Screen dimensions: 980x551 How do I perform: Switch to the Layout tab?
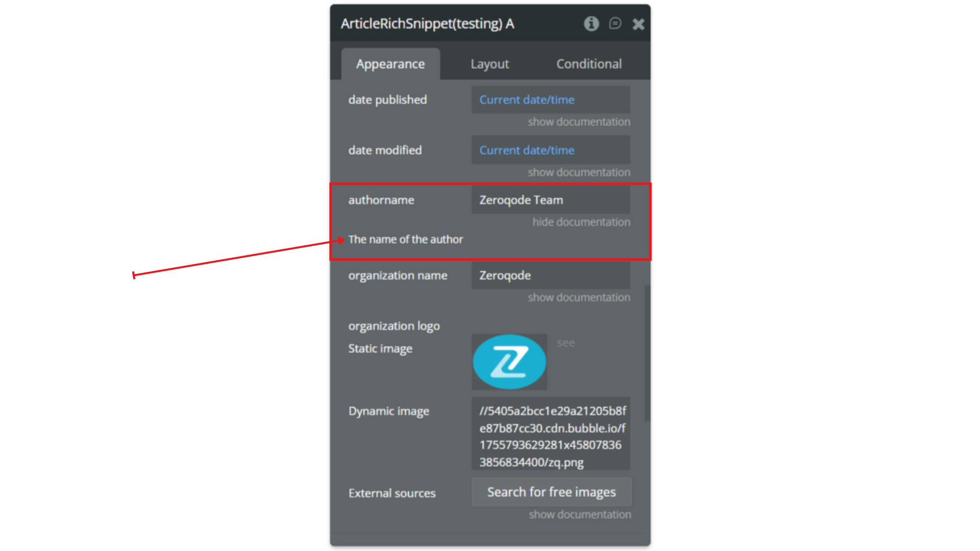click(489, 64)
